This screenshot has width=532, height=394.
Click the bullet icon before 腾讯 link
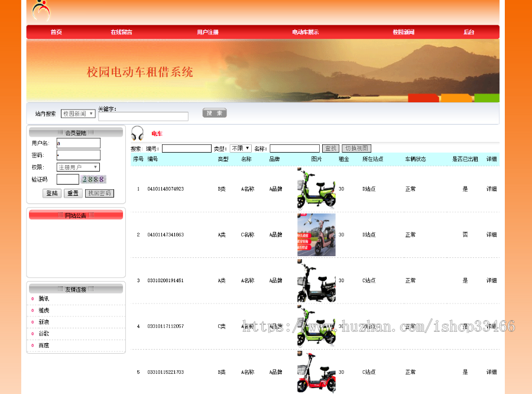[x=32, y=298]
